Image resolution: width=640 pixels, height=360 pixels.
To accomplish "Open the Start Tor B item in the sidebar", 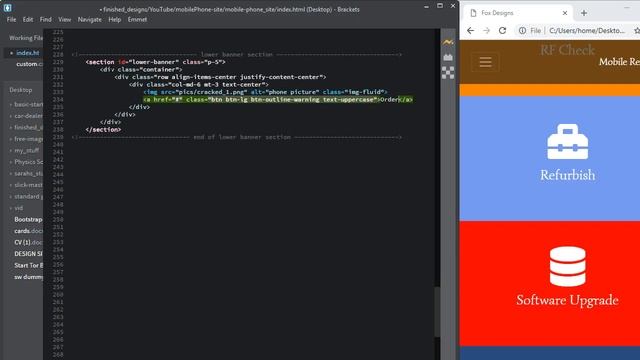I will 28,265.
